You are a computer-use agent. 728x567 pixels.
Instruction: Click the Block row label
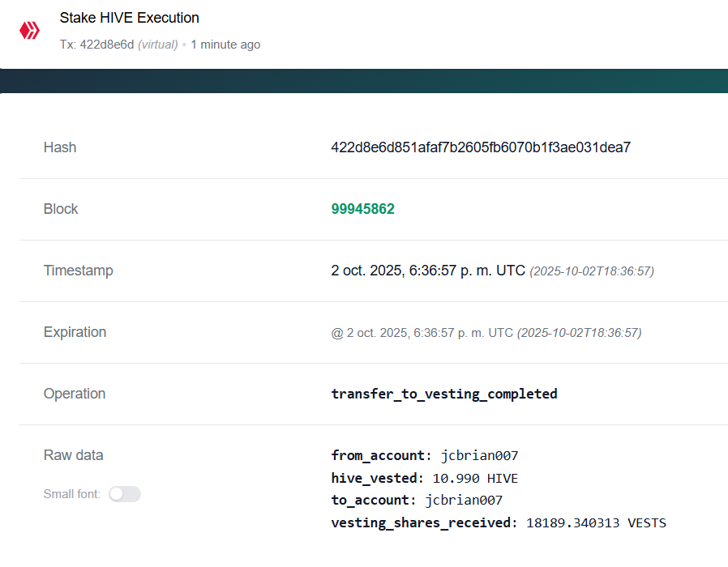[61, 209]
